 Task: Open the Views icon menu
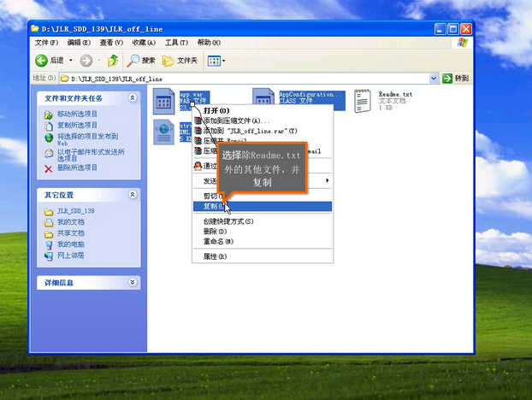click(214, 61)
